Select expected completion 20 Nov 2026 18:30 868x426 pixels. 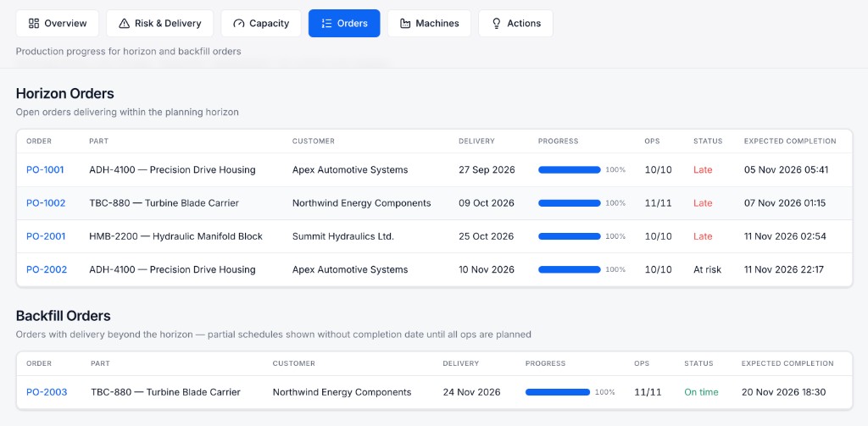tap(784, 392)
